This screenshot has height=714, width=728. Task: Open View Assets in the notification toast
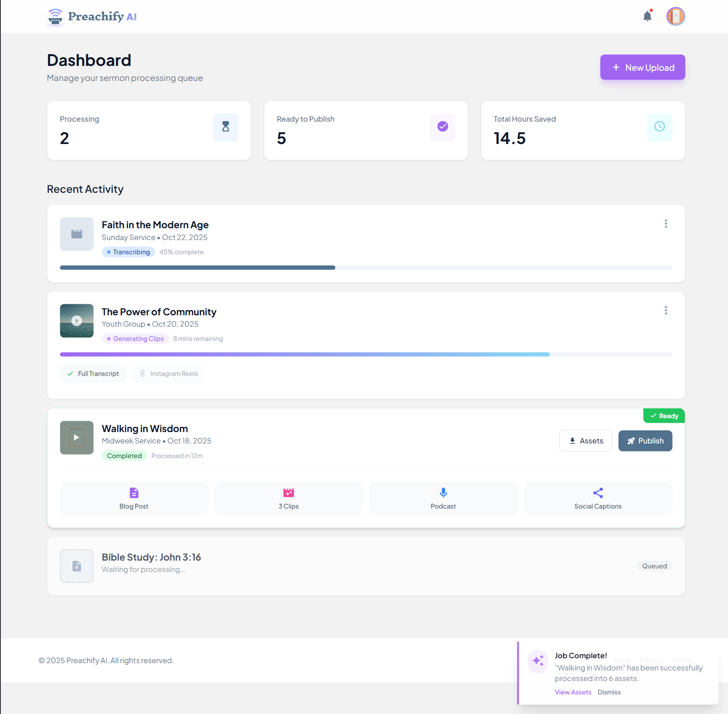(573, 692)
